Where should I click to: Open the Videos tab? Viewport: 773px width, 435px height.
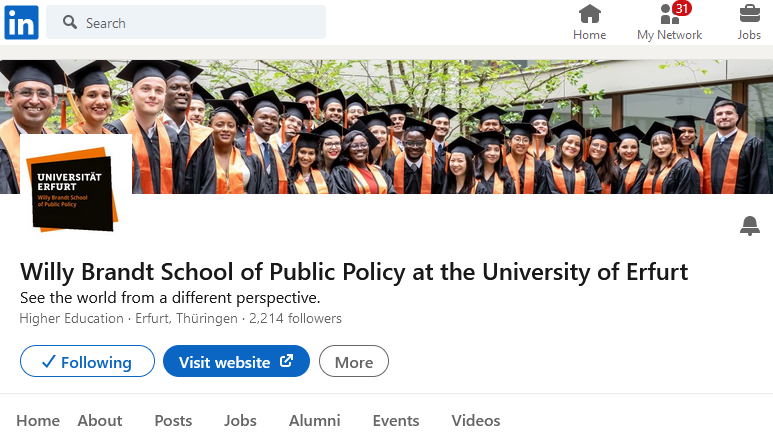pos(475,420)
